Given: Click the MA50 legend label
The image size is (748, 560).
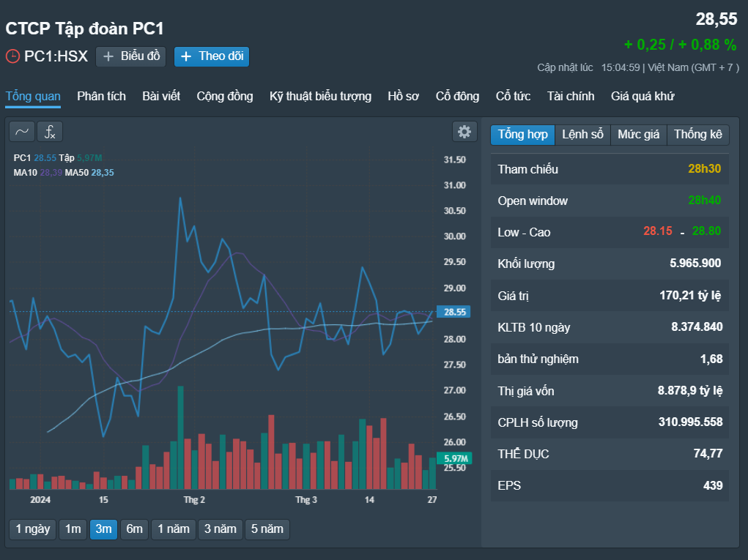Looking at the screenshot, I should point(77,173).
